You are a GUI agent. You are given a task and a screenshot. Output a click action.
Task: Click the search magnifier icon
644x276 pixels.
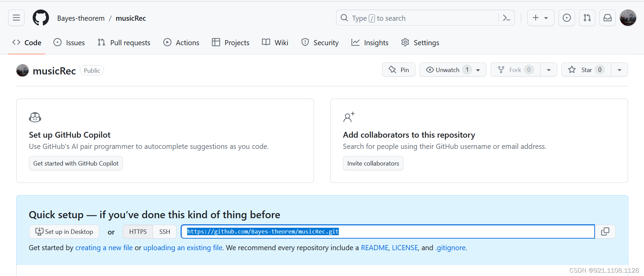pyautogui.click(x=344, y=18)
